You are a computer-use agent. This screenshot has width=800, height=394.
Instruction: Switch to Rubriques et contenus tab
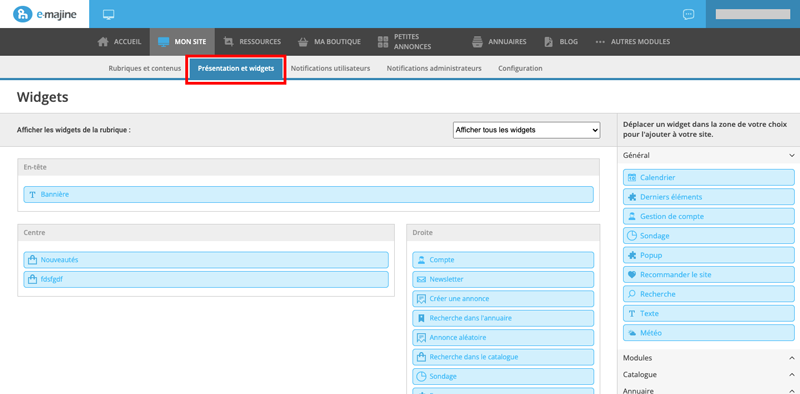145,68
